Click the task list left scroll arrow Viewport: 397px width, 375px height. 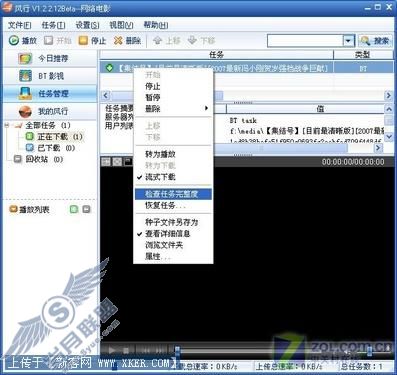[x=106, y=95]
